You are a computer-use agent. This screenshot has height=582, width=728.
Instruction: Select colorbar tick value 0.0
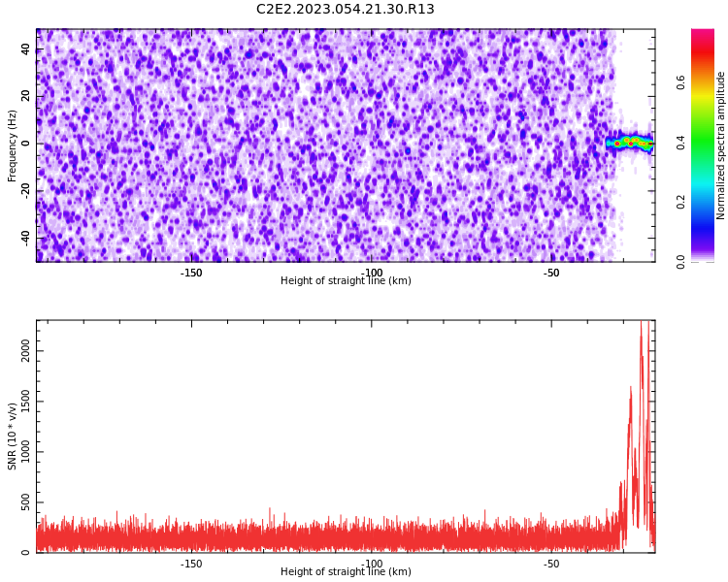(681, 262)
